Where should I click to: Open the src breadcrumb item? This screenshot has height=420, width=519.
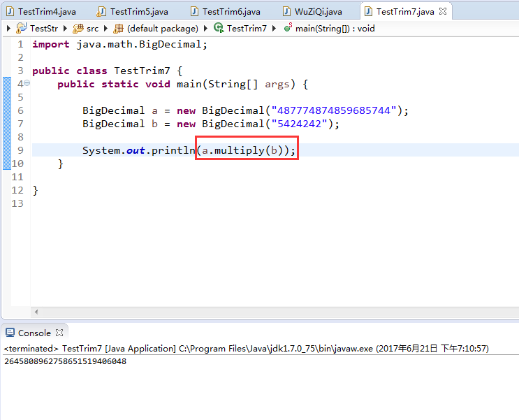coord(92,29)
